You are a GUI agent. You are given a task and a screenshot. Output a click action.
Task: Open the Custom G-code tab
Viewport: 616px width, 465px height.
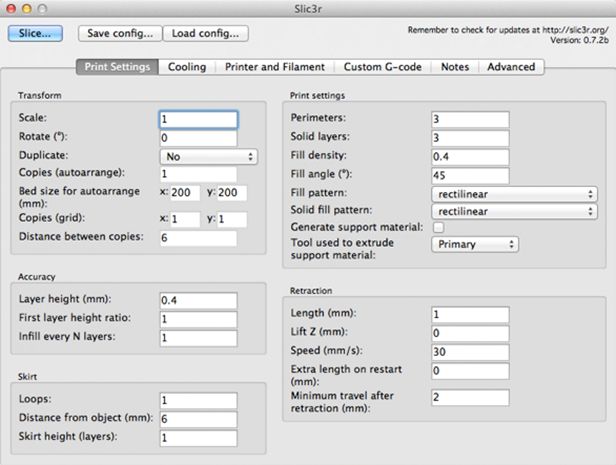[383, 67]
